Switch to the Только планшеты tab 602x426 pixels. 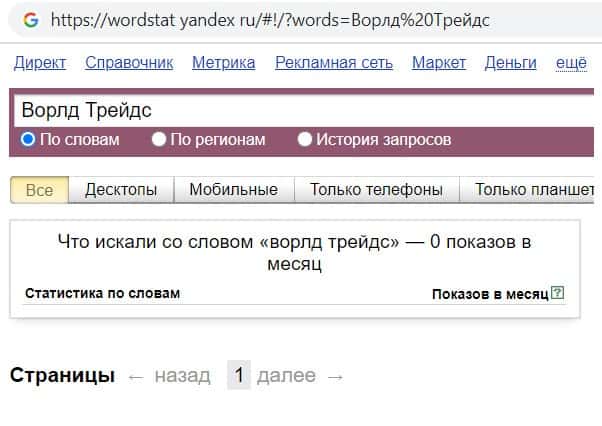(527, 190)
